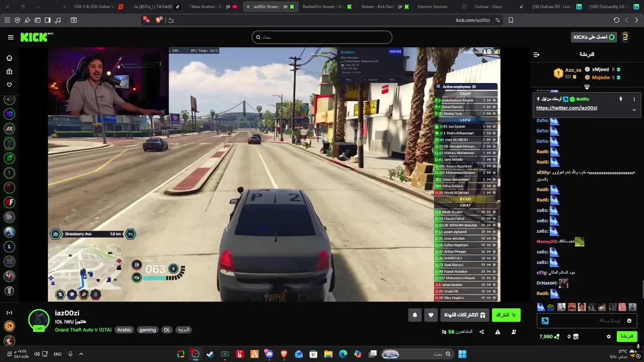Screen dimensions: 644x362
Task: Open the browser music note icon
Action: pos(58,20)
